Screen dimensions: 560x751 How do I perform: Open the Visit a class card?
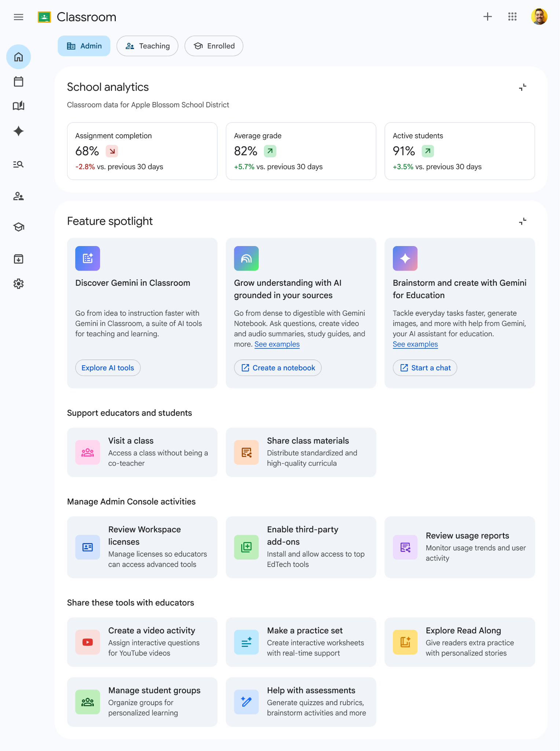coord(142,452)
